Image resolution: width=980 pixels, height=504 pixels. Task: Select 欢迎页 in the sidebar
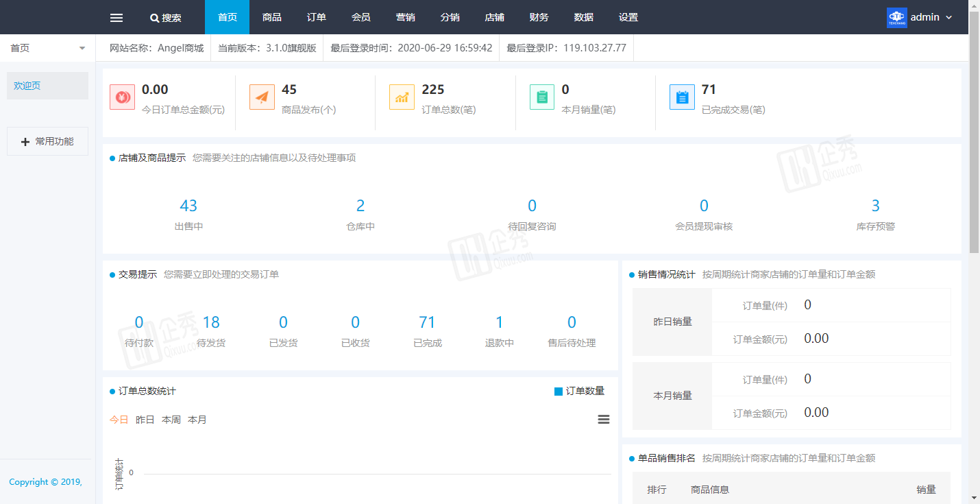47,86
